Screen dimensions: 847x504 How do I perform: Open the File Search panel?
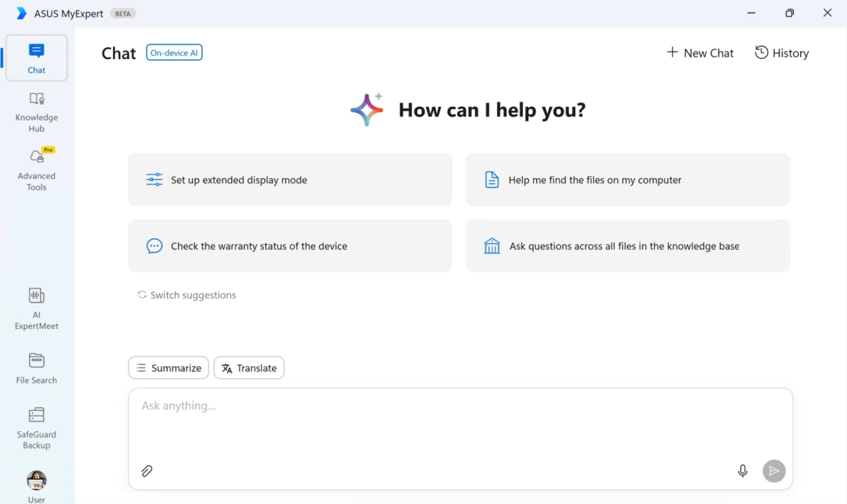(x=37, y=368)
